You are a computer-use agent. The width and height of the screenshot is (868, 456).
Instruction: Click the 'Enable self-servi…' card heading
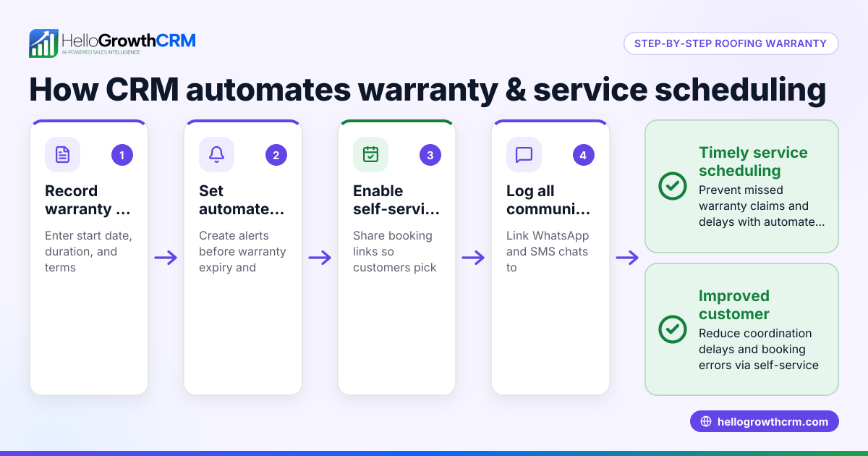396,200
